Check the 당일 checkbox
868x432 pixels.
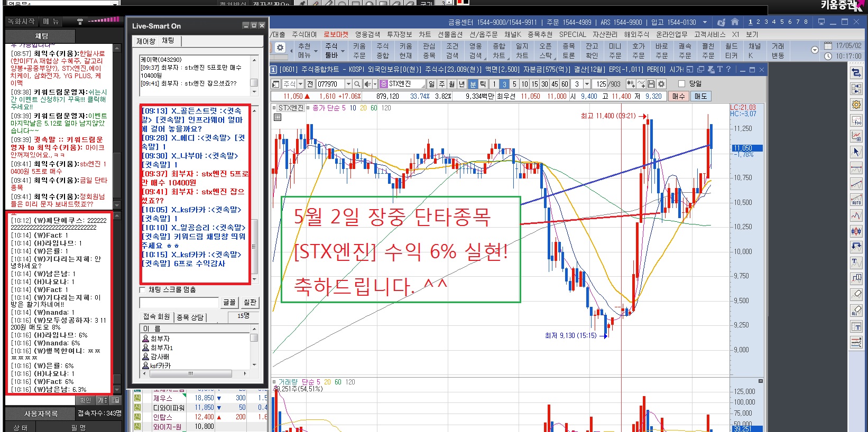[682, 84]
